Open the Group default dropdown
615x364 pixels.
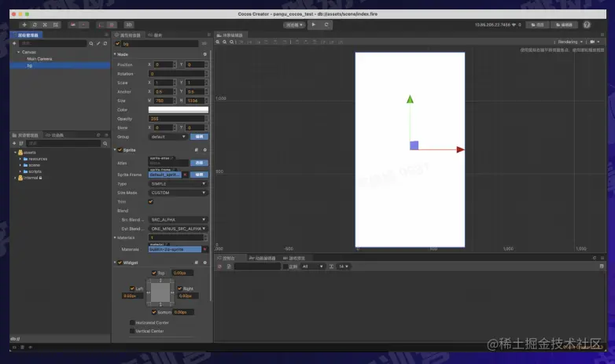coord(168,137)
